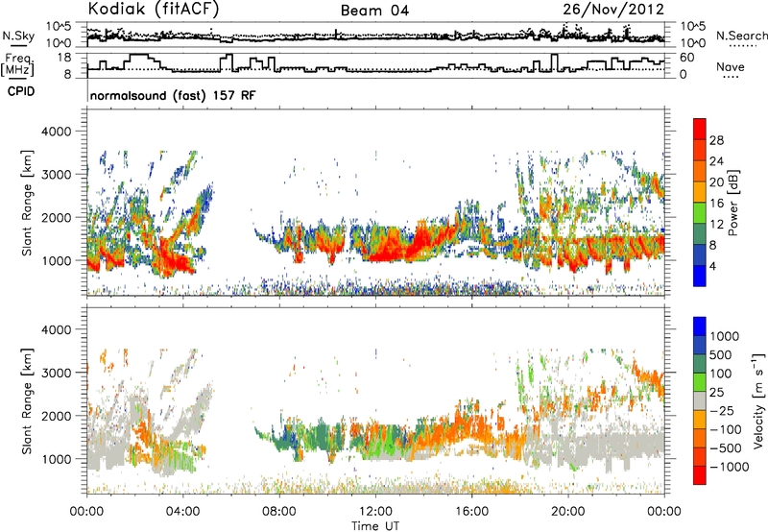Click the "16" value on Power color bar
The width and height of the screenshot is (768, 532).
click(x=716, y=204)
